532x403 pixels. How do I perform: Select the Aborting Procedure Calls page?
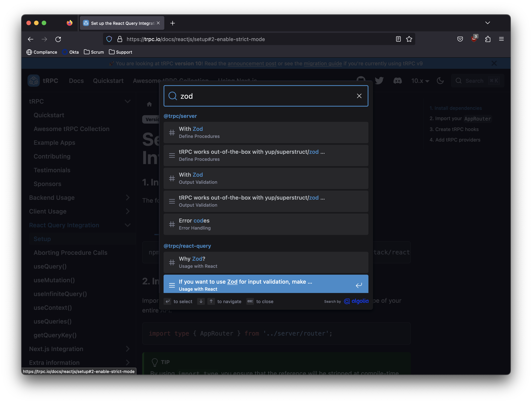[71, 252]
